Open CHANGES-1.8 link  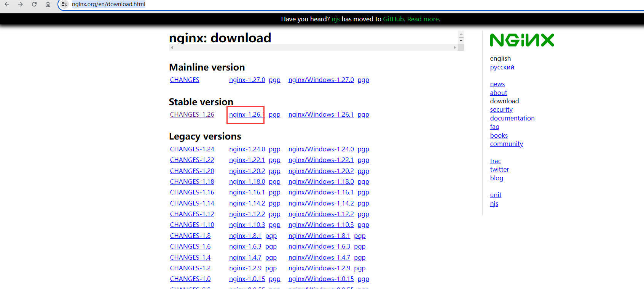pos(190,236)
